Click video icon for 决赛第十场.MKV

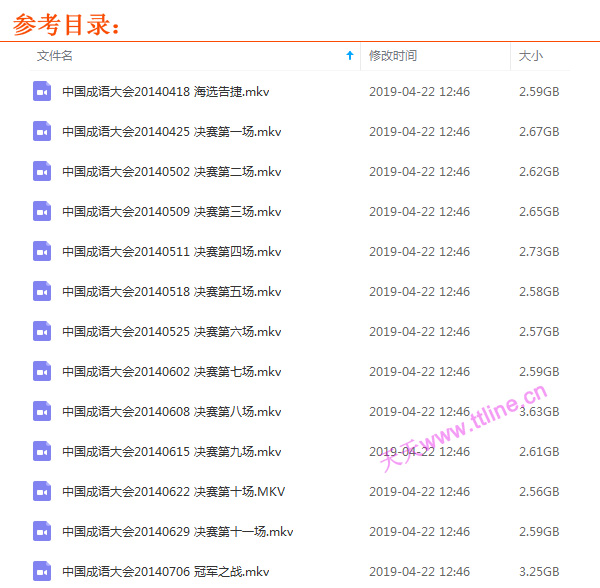[41, 492]
